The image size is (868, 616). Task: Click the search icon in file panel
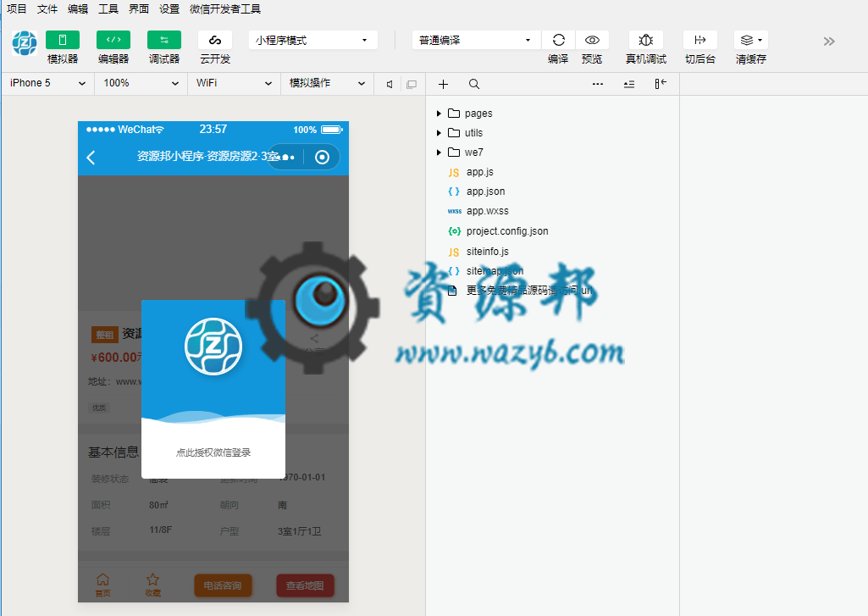tap(474, 84)
